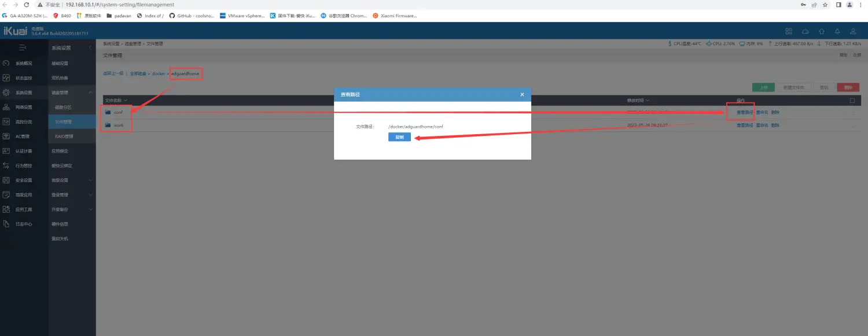The image size is (868, 336).
Task: Click the docker breadcrumb link
Action: pos(159,74)
